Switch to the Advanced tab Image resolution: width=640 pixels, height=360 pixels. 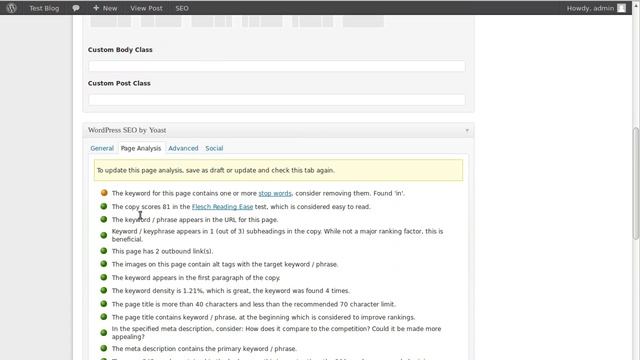point(183,148)
